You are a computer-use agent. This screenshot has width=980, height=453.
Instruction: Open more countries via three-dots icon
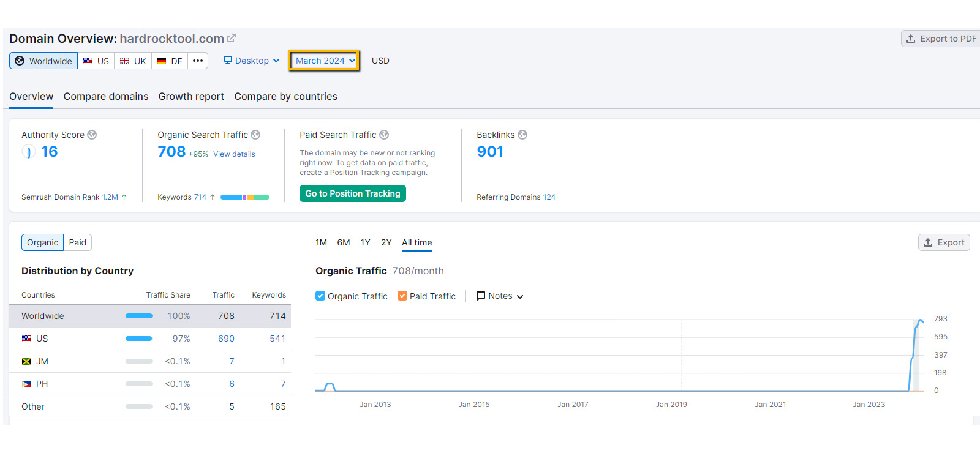coord(198,61)
